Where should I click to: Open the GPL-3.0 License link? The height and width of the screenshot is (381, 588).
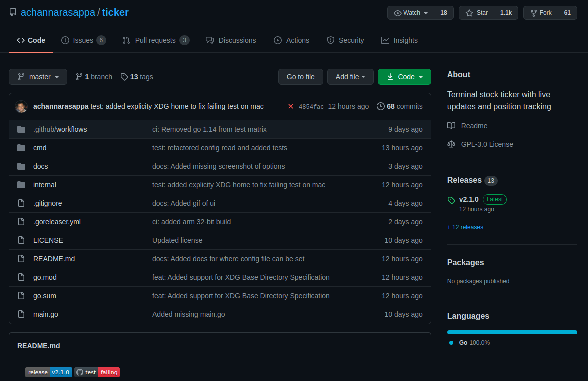480,144
